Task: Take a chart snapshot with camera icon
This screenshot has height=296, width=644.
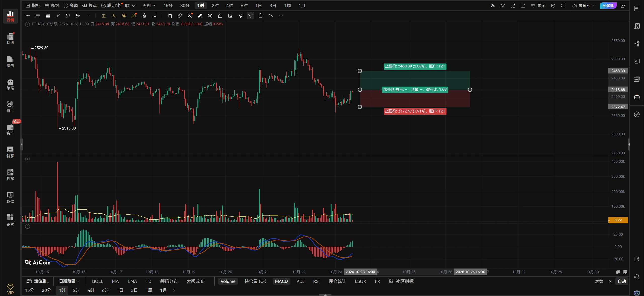Action: [x=503, y=6]
